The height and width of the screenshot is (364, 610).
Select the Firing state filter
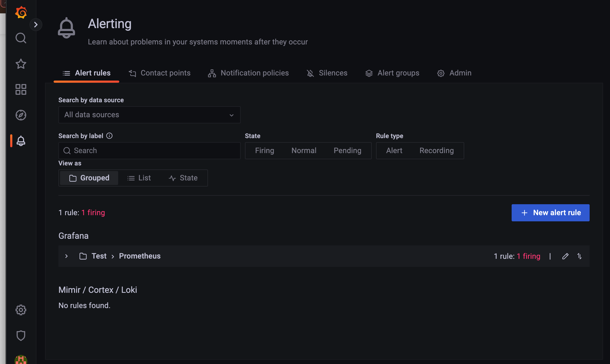[265, 151]
